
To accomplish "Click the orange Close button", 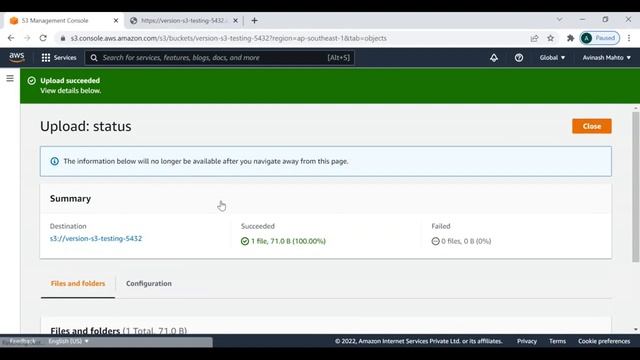I will pos(591,126).
